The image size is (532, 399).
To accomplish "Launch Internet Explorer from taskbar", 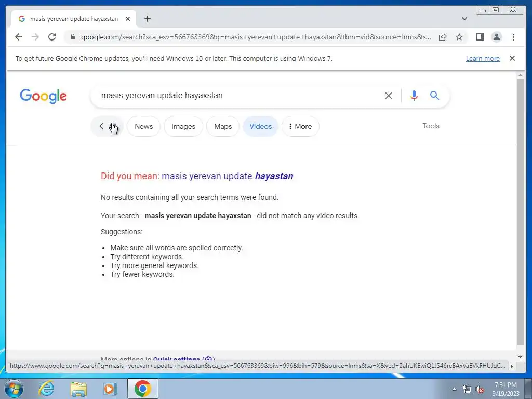I will pos(46,389).
